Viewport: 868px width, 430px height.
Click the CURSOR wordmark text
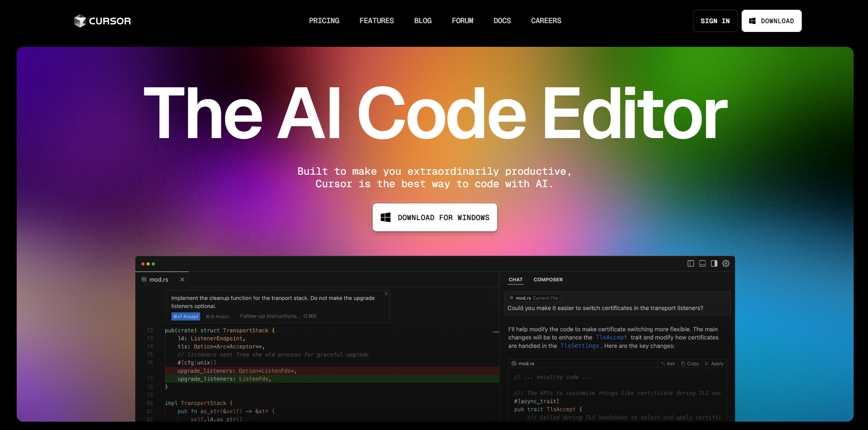[x=110, y=21]
